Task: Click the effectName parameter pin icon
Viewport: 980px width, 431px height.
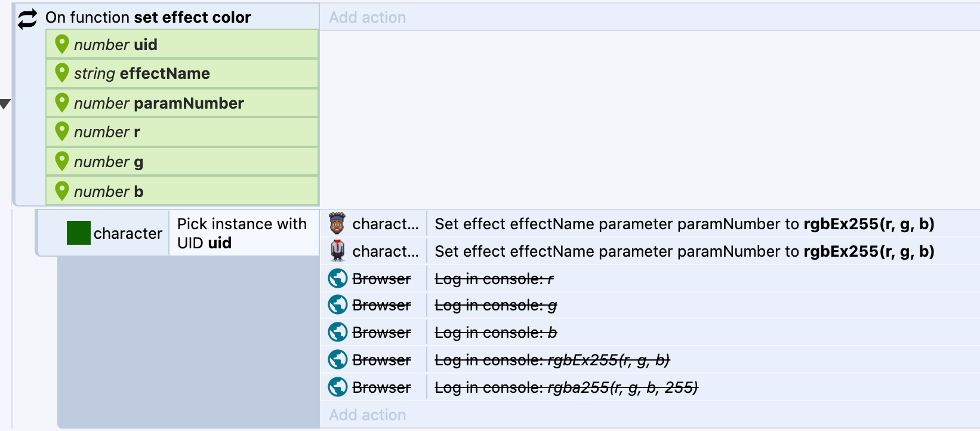Action: pyautogui.click(x=62, y=73)
